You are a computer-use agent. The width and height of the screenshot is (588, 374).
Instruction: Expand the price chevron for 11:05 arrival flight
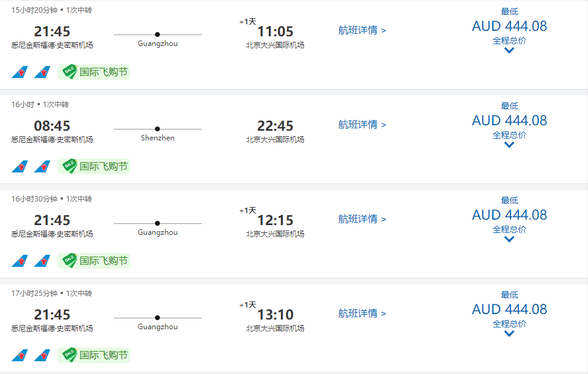coord(509,50)
